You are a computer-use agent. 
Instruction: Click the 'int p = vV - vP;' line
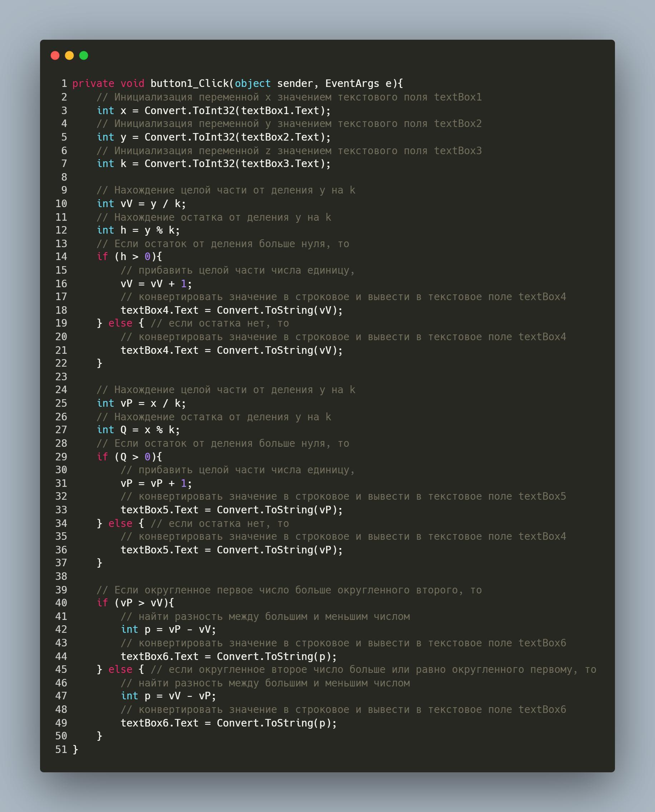coord(168,696)
